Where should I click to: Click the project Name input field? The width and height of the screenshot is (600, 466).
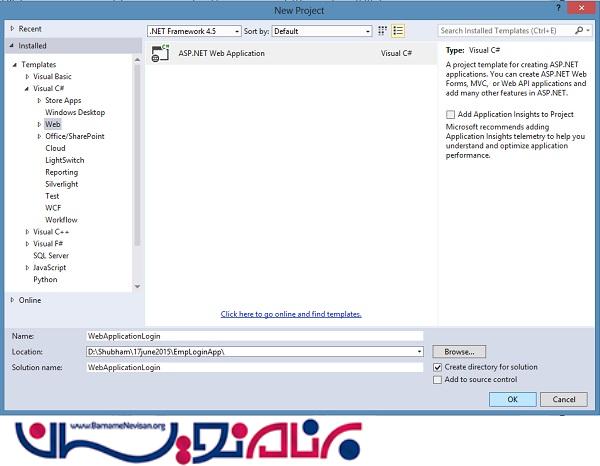[x=254, y=336]
